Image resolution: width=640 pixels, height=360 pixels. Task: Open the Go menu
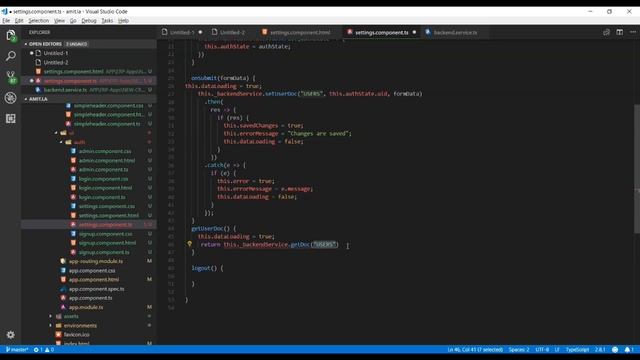[73, 20]
